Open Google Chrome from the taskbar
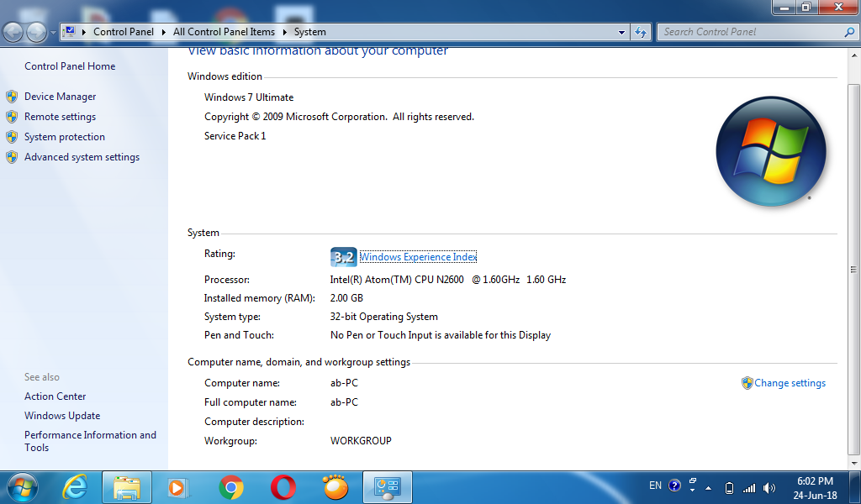Screen dimensions: 861x504 (231, 487)
